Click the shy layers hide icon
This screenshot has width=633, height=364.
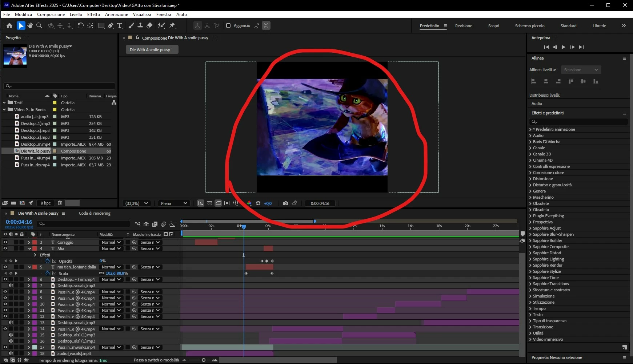[146, 224]
